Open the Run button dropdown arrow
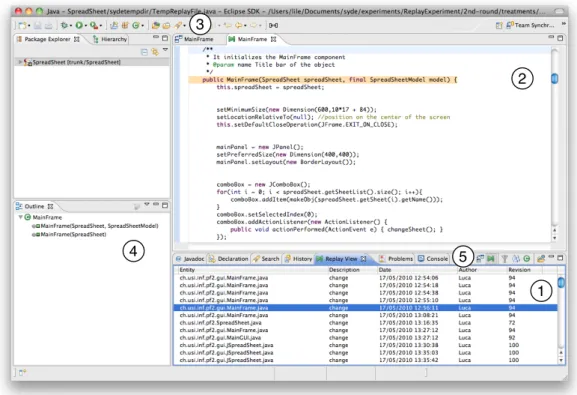Screen dimensions: 577x395 point(85,26)
